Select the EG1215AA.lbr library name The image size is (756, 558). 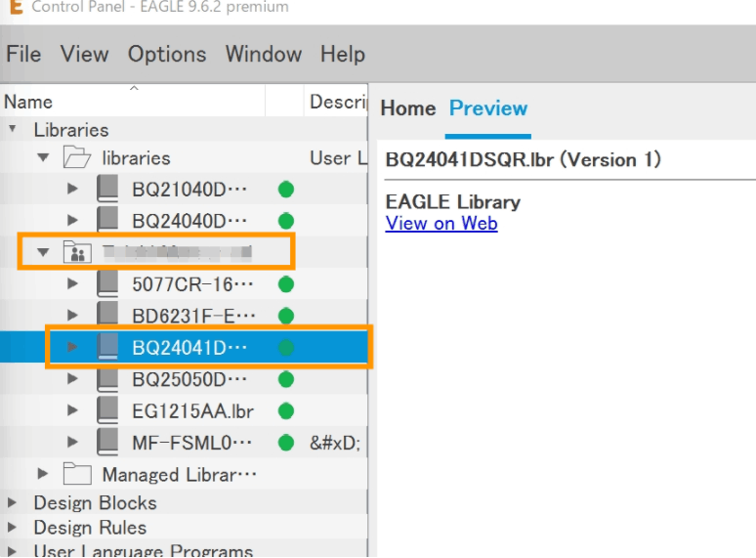click(x=192, y=410)
